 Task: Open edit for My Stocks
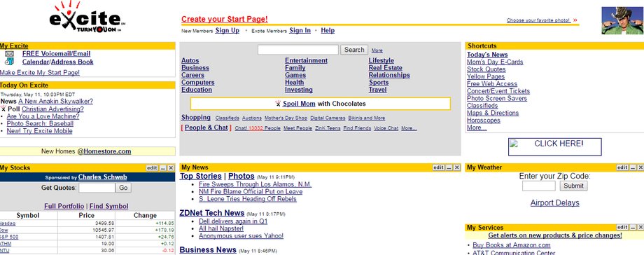pos(152,168)
